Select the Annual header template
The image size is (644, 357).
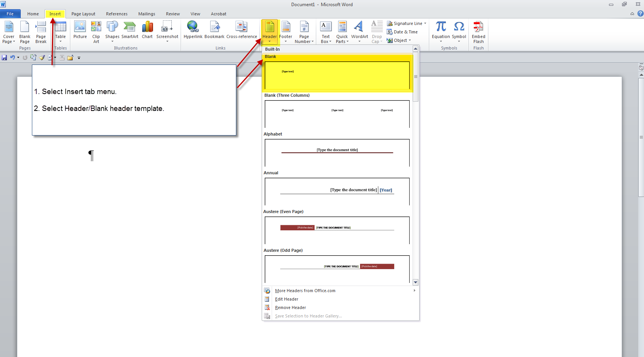click(x=337, y=188)
